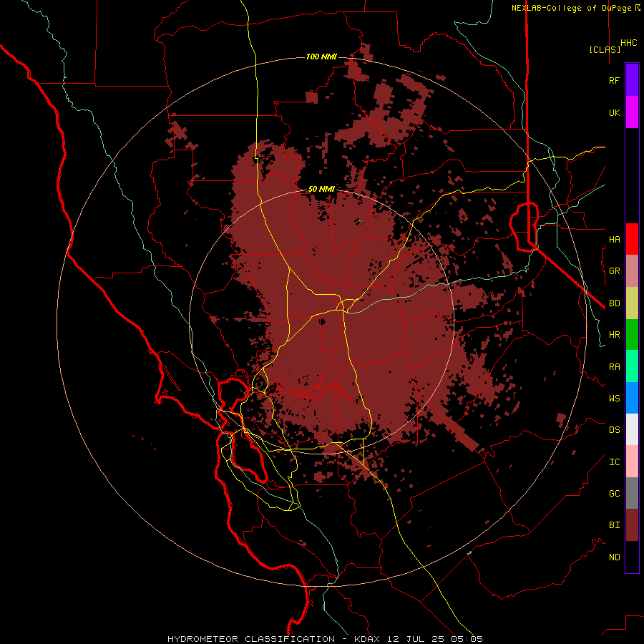Click the BD legend label
This screenshot has width=644, height=644.
614,303
